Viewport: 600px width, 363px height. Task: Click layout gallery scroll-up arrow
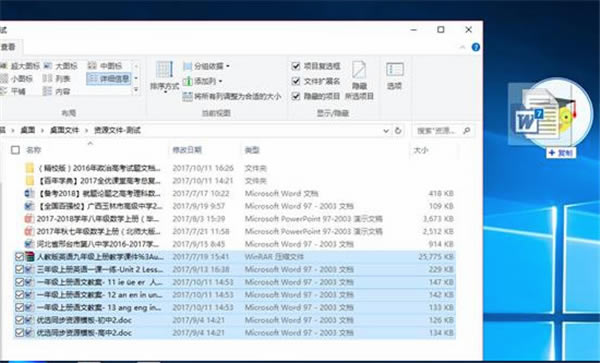tap(136, 67)
